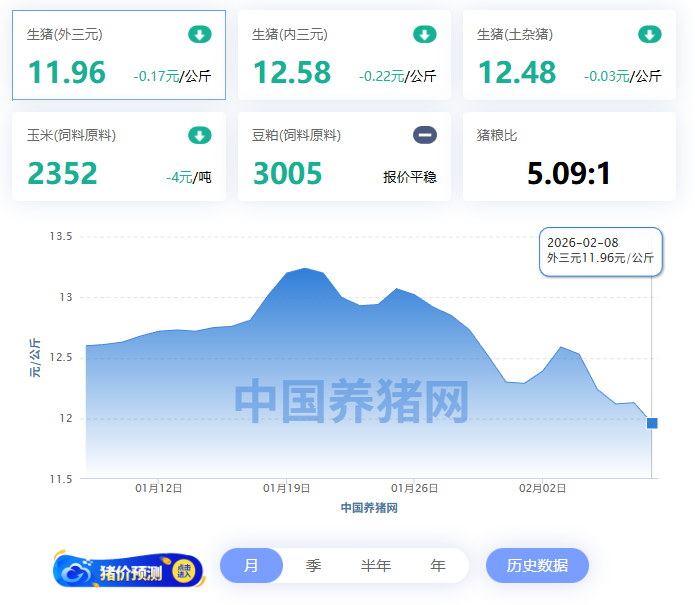This screenshot has height=605, width=695.
Task: Switch chart to 季 range
Action: 313,566
